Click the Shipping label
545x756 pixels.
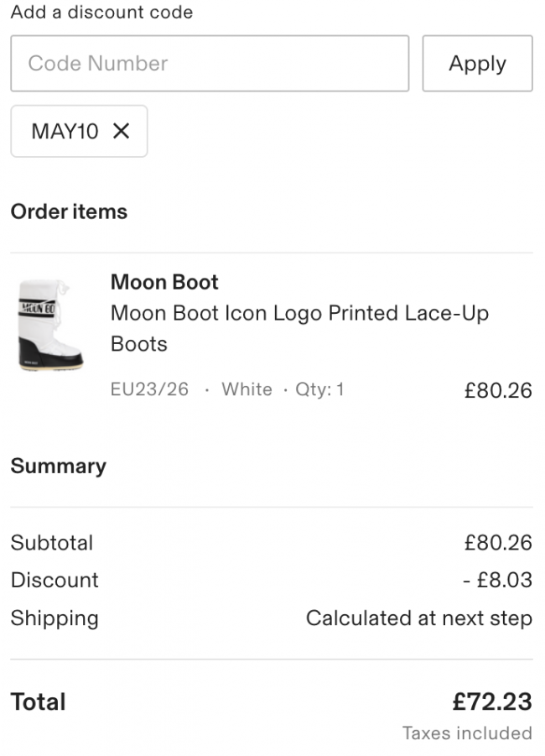54,618
